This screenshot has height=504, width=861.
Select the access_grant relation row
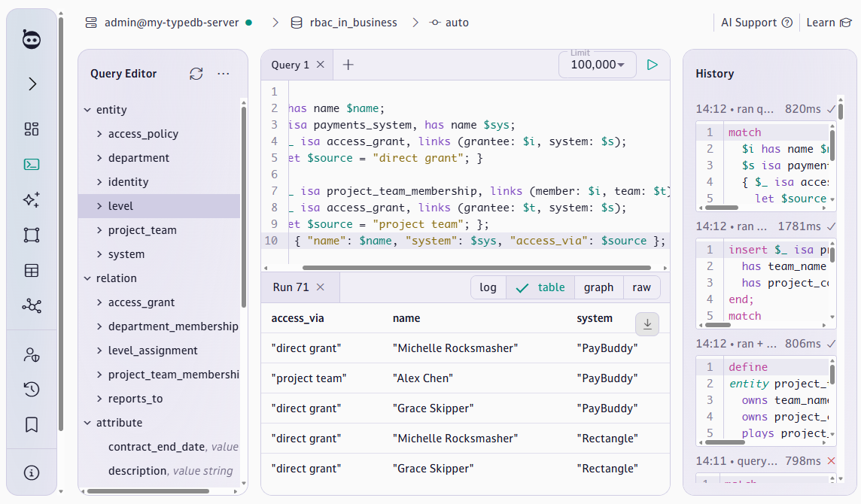coord(160,302)
